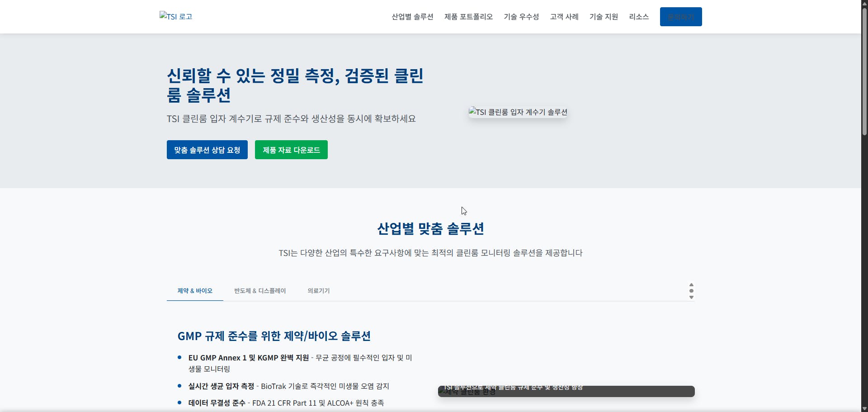This screenshot has height=412, width=868.
Task: Click the heading GMP 규제 준수를 위한 제약/바이오 솔루션
Action: pyautogui.click(x=274, y=336)
